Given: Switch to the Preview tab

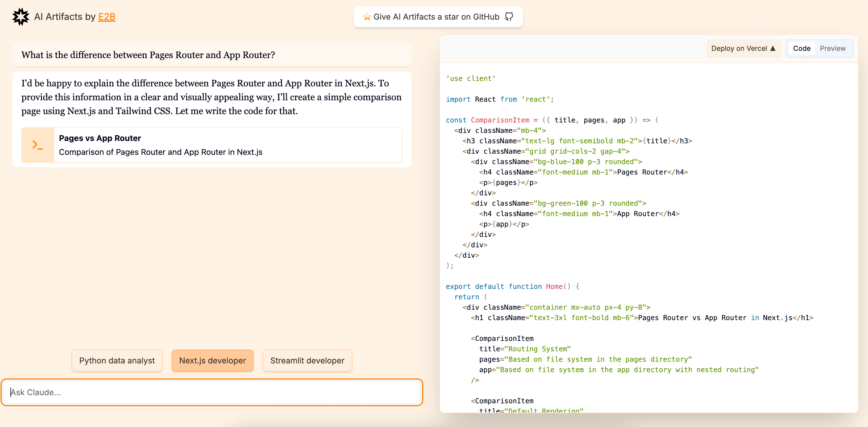Looking at the screenshot, I should 832,49.
